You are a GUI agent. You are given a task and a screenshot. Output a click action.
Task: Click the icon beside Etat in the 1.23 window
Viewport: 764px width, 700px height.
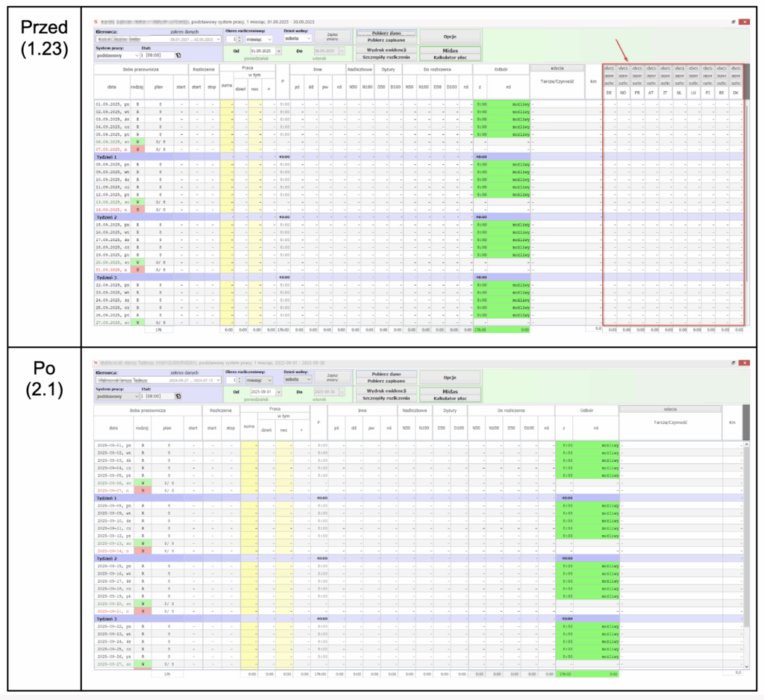pyautogui.click(x=178, y=54)
